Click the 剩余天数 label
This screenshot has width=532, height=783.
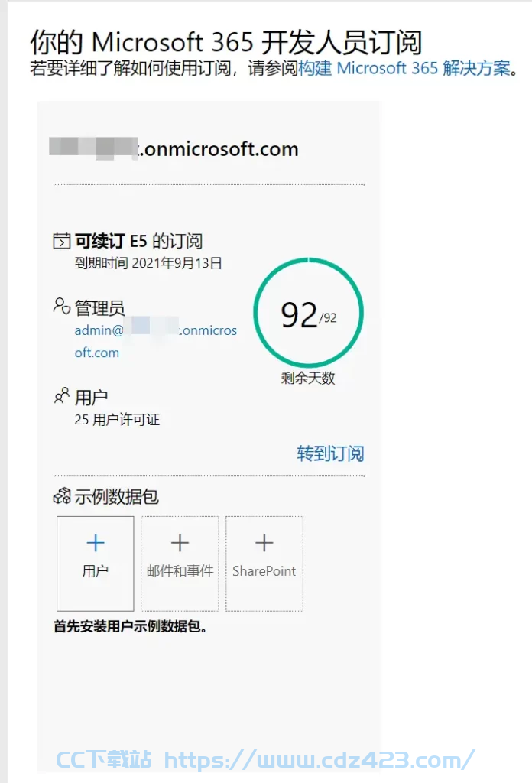click(308, 378)
